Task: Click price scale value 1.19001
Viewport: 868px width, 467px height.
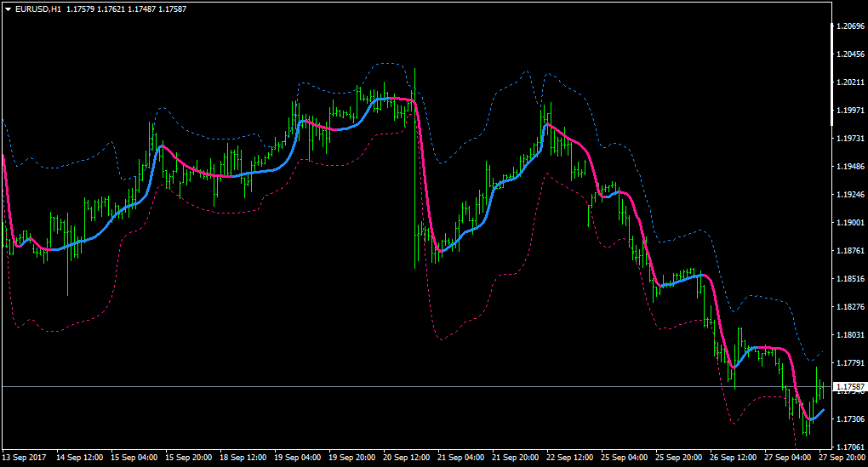Action: 850,222
